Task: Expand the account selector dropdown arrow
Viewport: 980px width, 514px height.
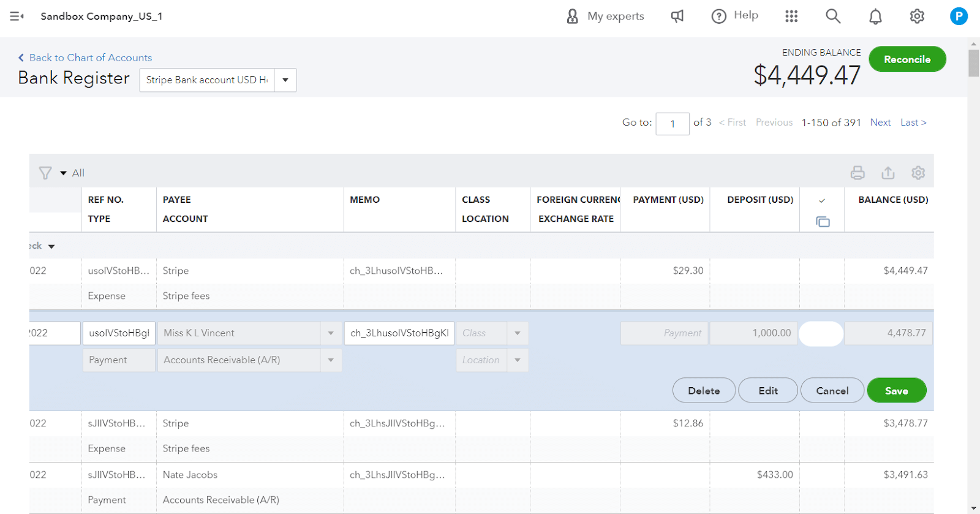Action: (285, 80)
